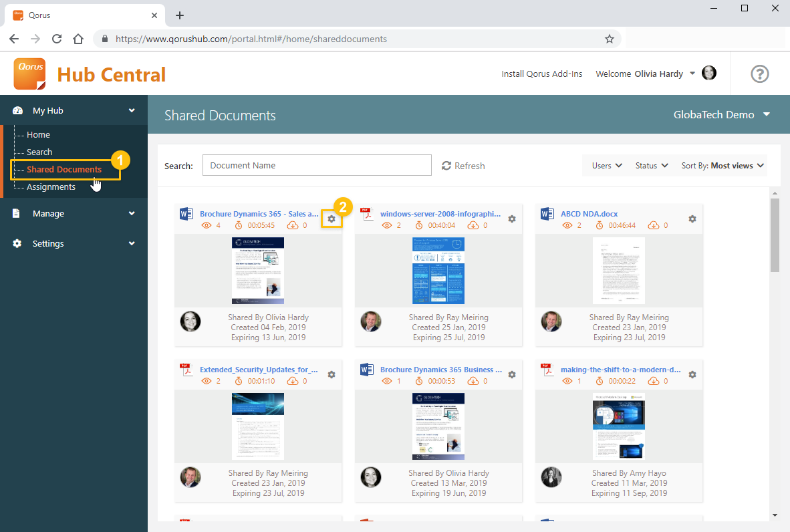The image size is (790, 532).
Task: Close the Qorus browser tab
Action: point(154,15)
